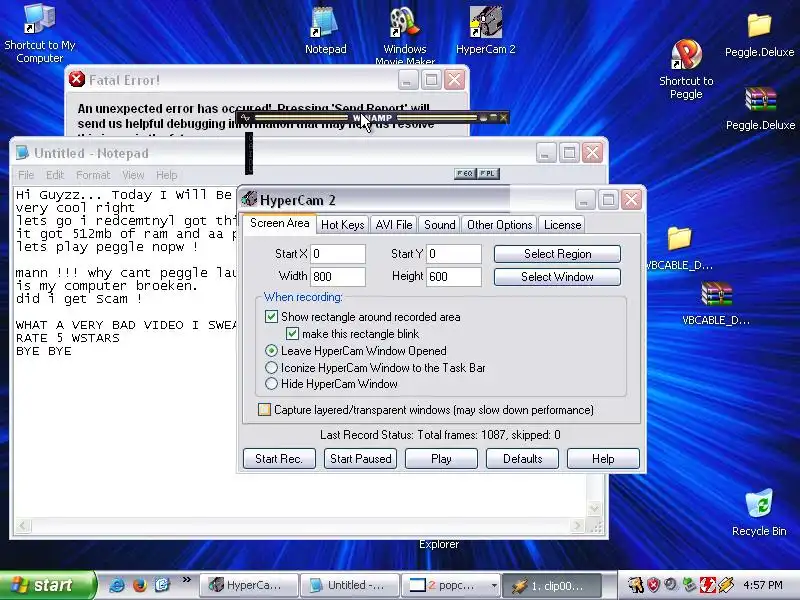Open Notepad View menu
Viewport: 800px width, 600px height.
(133, 175)
